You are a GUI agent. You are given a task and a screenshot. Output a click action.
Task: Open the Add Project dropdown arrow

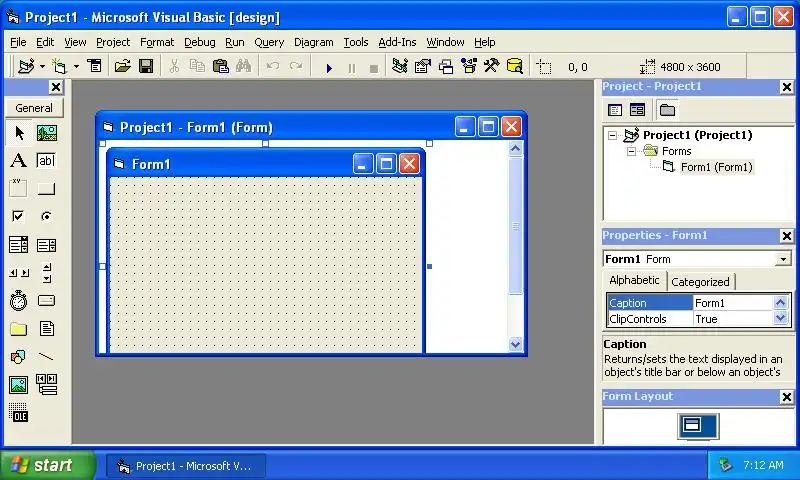pyautogui.click(x=42, y=67)
